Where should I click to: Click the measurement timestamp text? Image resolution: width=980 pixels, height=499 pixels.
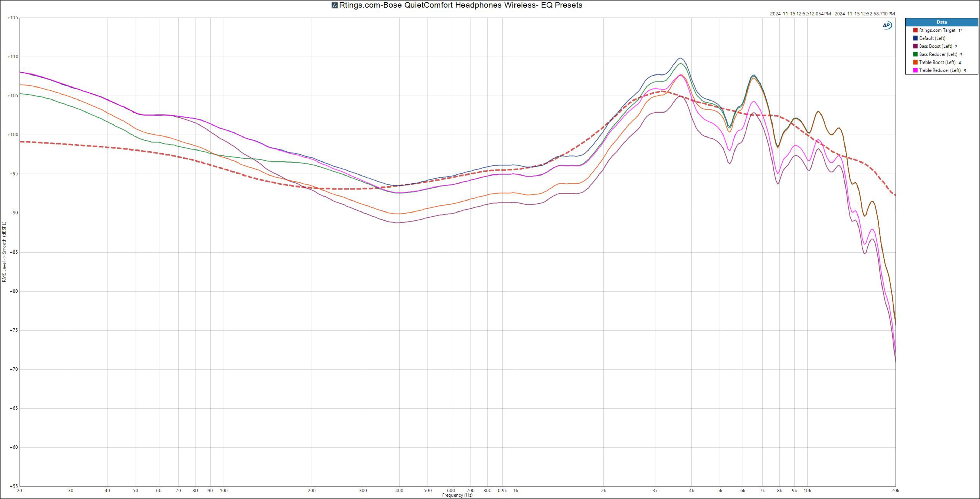click(x=832, y=14)
